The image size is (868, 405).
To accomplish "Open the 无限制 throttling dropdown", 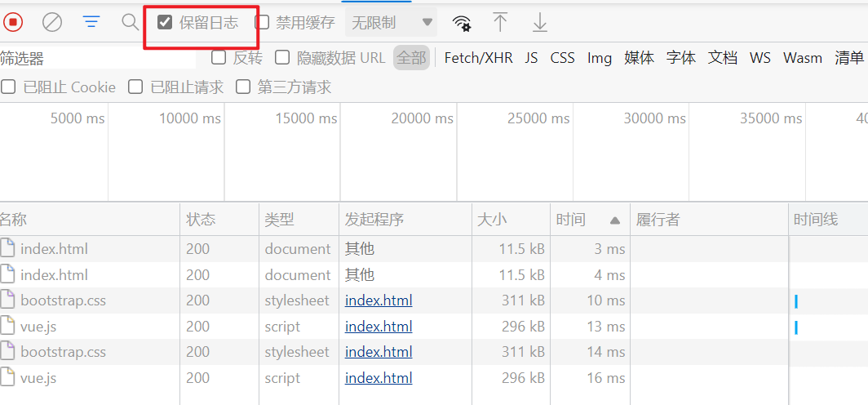I will 391,23.
